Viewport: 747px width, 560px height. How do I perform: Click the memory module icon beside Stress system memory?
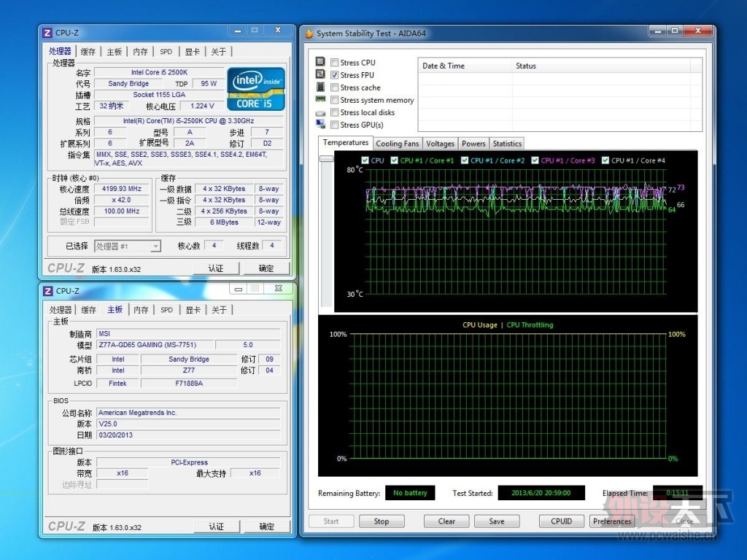coord(321,99)
